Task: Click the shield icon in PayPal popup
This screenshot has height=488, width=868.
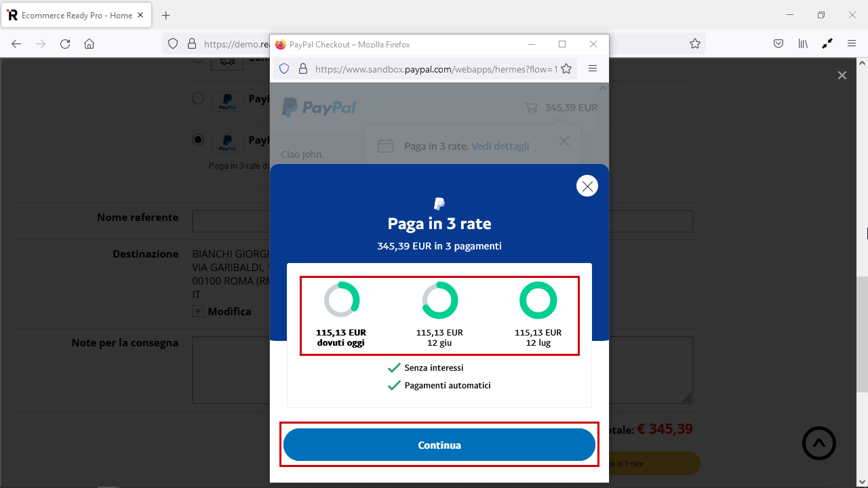Action: pos(284,68)
